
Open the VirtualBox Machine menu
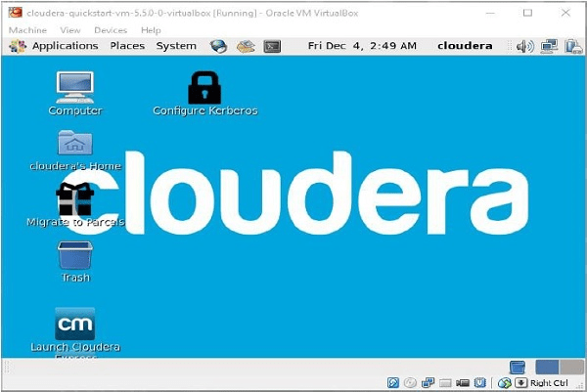pos(28,30)
